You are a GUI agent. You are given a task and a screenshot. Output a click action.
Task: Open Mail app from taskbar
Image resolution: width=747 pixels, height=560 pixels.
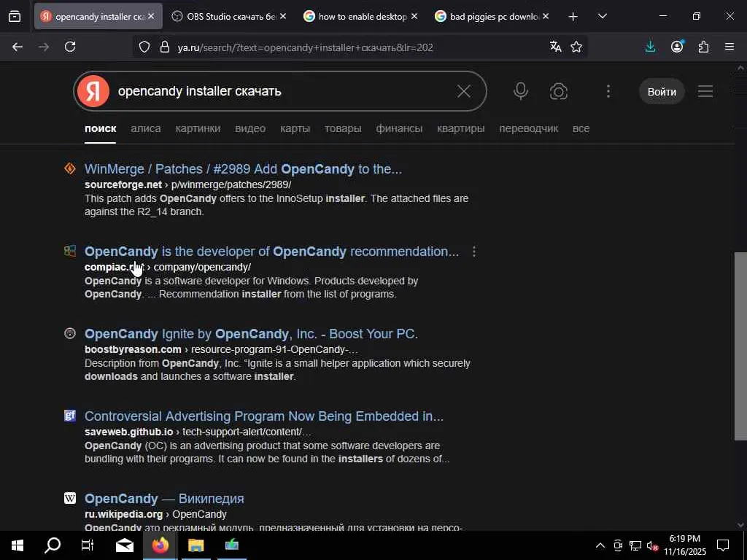(x=125, y=545)
